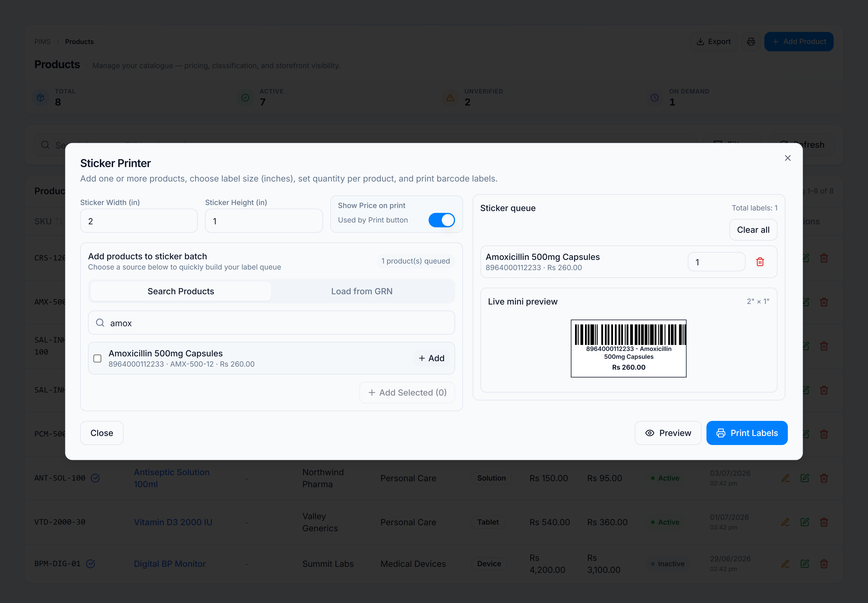The image size is (868, 603).
Task: Delete Amoxicillin from sticker queue trash icon
Action: coord(760,262)
